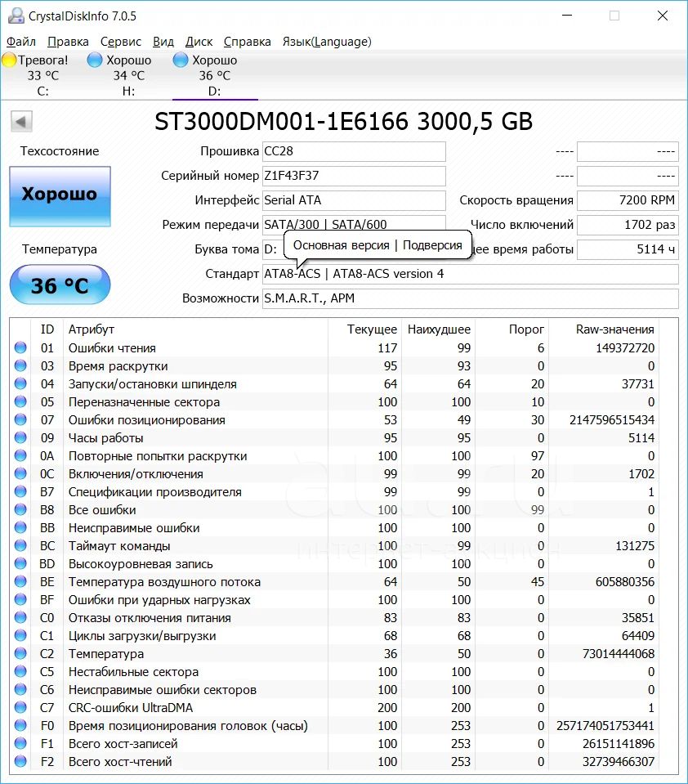Click the blue status icon for drive D:
This screenshot has width=688, height=784.
[x=180, y=60]
